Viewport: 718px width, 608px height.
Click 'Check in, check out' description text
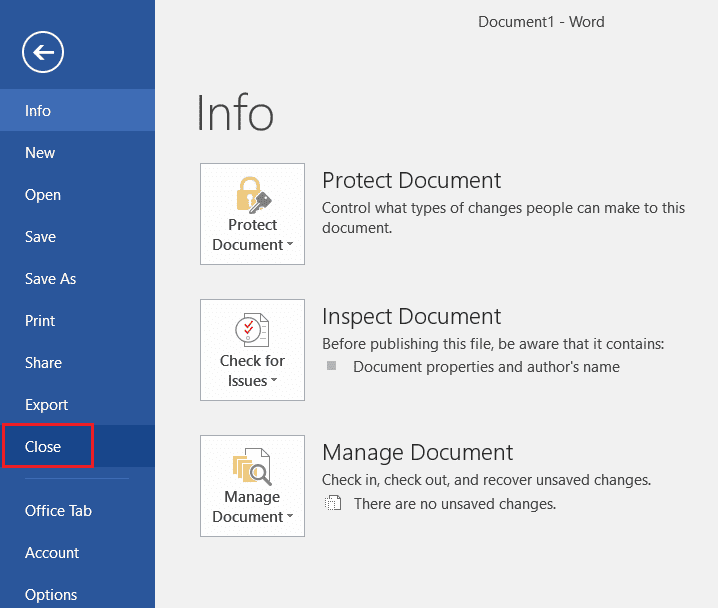pyautogui.click(x=486, y=480)
